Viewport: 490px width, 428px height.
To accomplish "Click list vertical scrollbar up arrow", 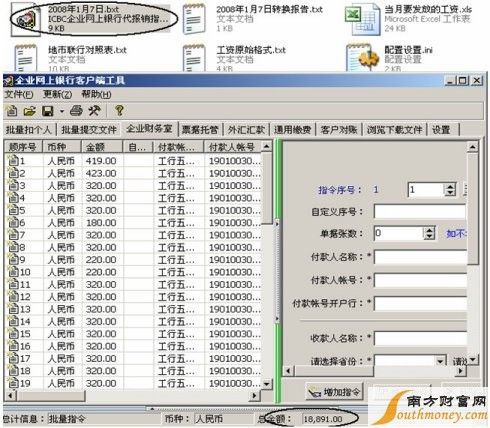I will click(x=267, y=146).
